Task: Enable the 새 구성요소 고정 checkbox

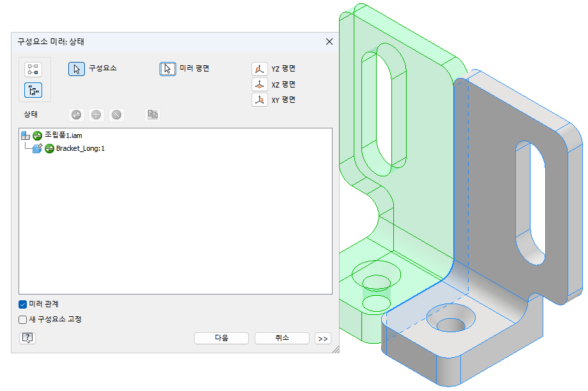Action: pyautogui.click(x=23, y=319)
